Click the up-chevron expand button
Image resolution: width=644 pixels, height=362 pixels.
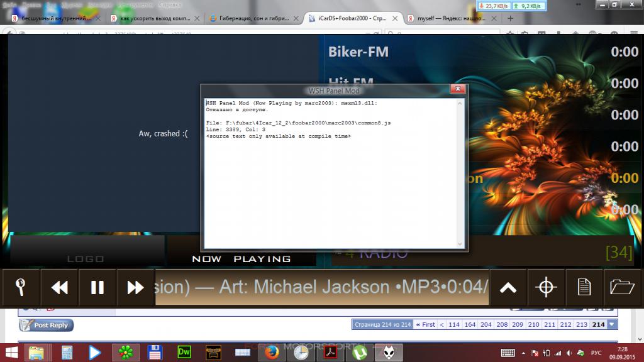click(x=508, y=288)
